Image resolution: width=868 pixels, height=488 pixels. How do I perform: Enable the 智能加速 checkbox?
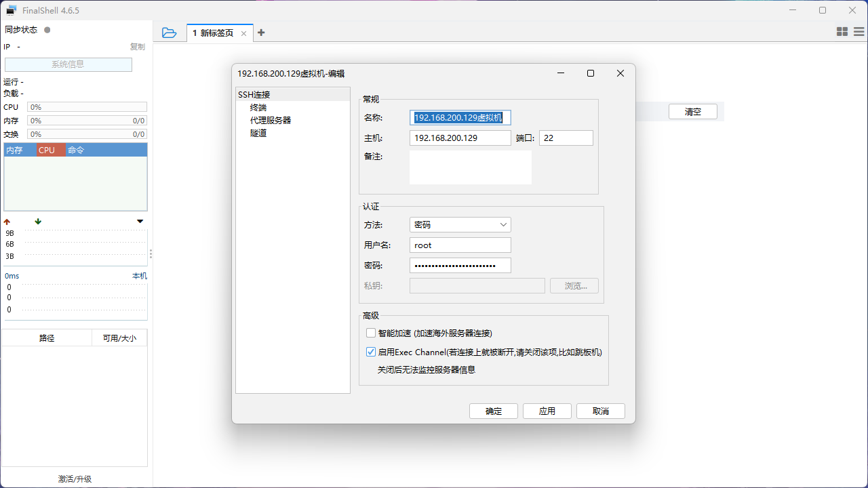tap(371, 333)
